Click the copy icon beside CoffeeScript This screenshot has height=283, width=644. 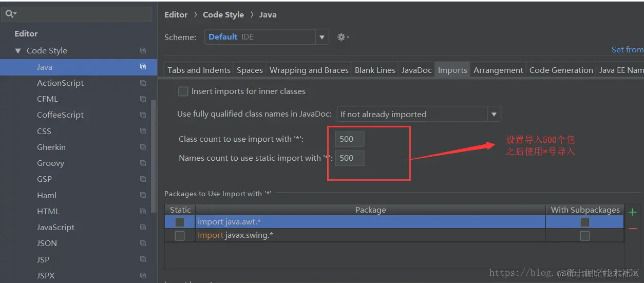143,115
